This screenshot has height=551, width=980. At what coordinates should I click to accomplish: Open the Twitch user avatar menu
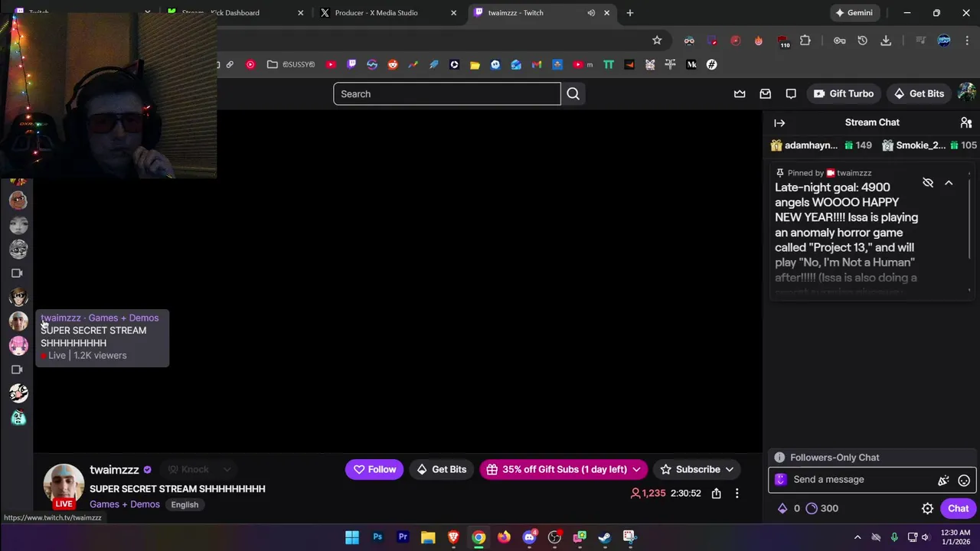pos(966,93)
